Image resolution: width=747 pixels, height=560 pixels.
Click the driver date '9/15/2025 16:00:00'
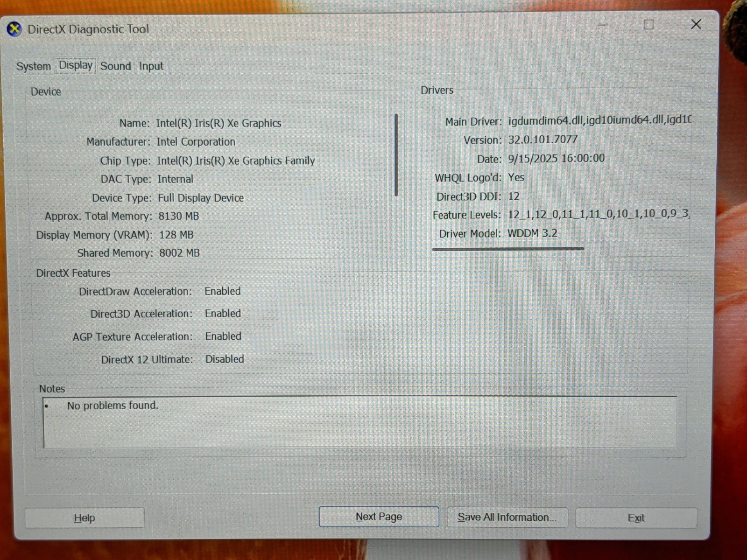[x=557, y=158]
